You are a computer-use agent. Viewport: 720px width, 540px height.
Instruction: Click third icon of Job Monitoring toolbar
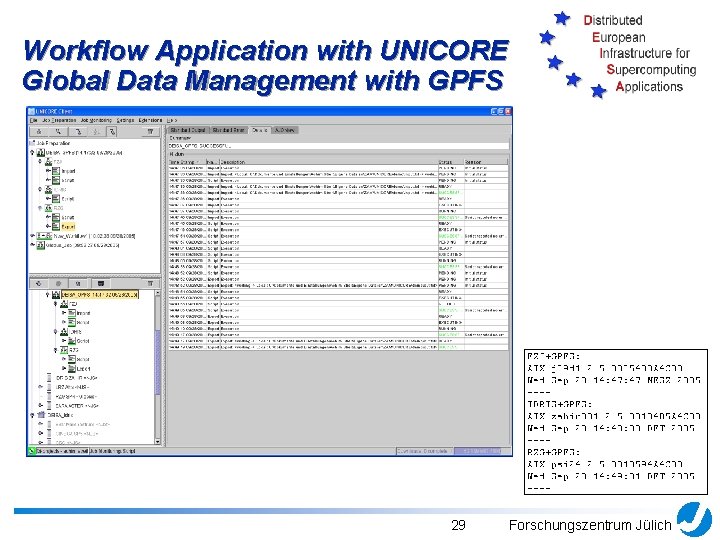[78, 284]
